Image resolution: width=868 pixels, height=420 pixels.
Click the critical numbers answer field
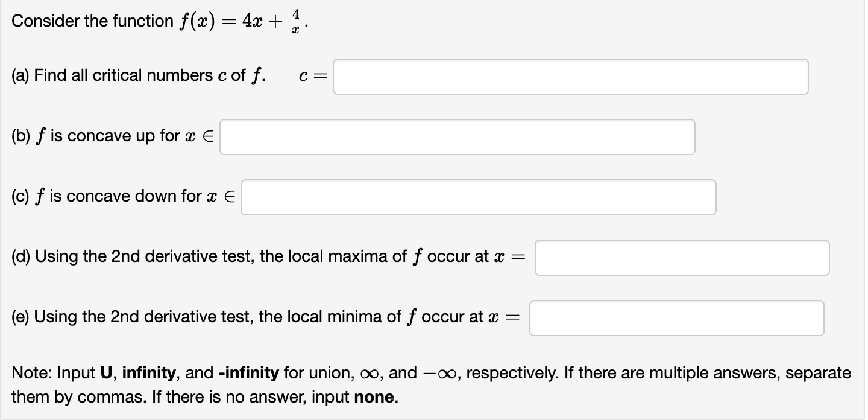[570, 77]
